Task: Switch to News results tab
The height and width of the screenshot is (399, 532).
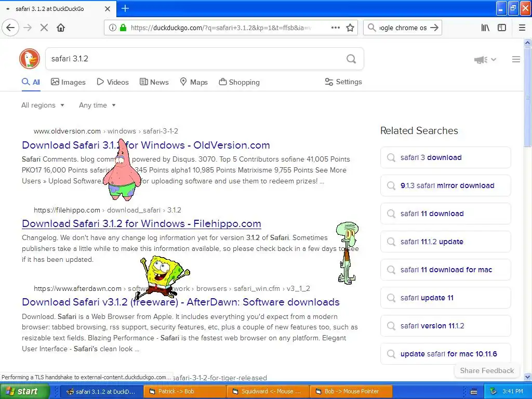Action: [154, 82]
